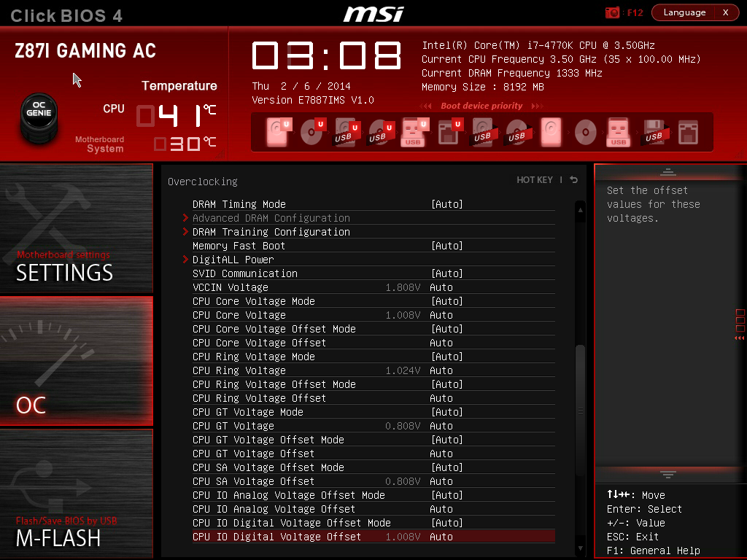
Task: Open CPU IO Analog Voltage Offset Mode dropdown
Action: 447,495
